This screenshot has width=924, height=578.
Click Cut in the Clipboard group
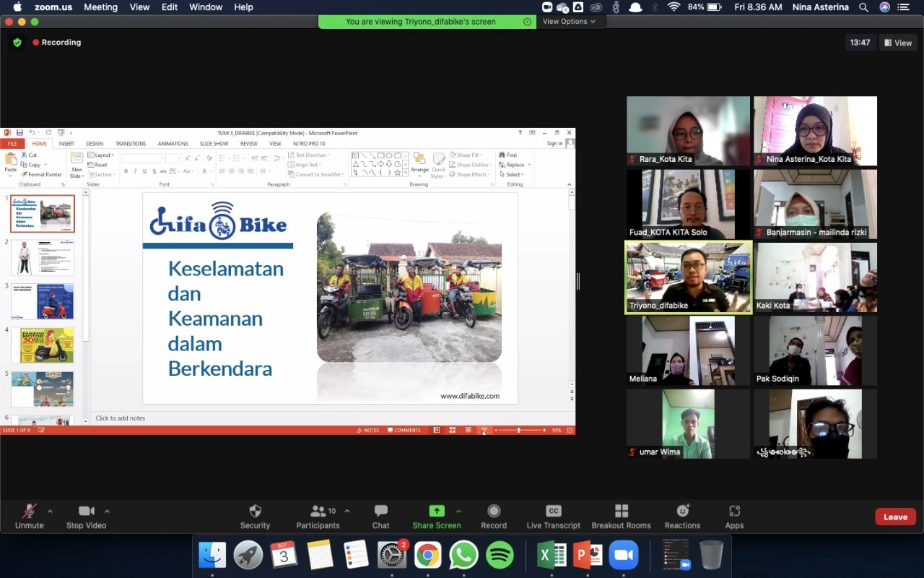tap(29, 155)
